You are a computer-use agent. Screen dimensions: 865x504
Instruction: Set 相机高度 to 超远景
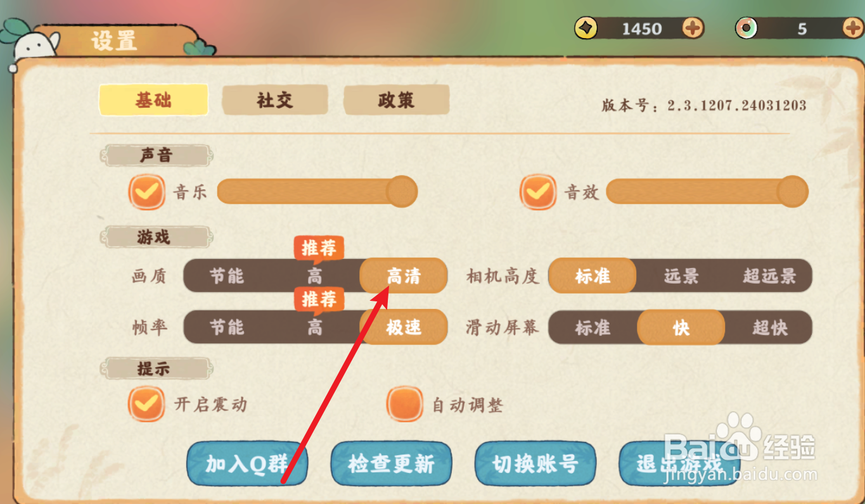pyautogui.click(x=769, y=276)
